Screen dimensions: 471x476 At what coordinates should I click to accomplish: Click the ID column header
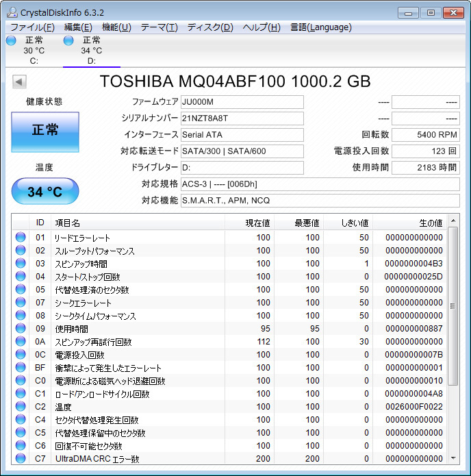(x=40, y=223)
